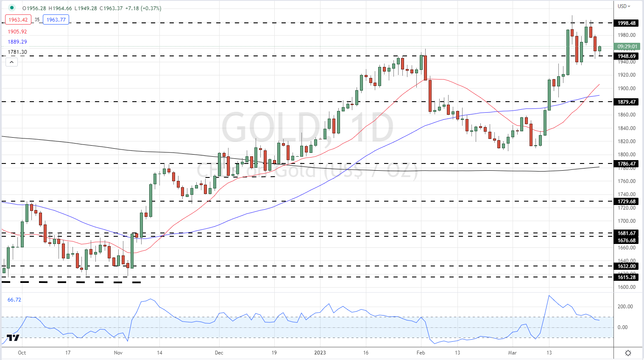
Task: Select the blue moving average value 1889.29
Action: (17, 42)
